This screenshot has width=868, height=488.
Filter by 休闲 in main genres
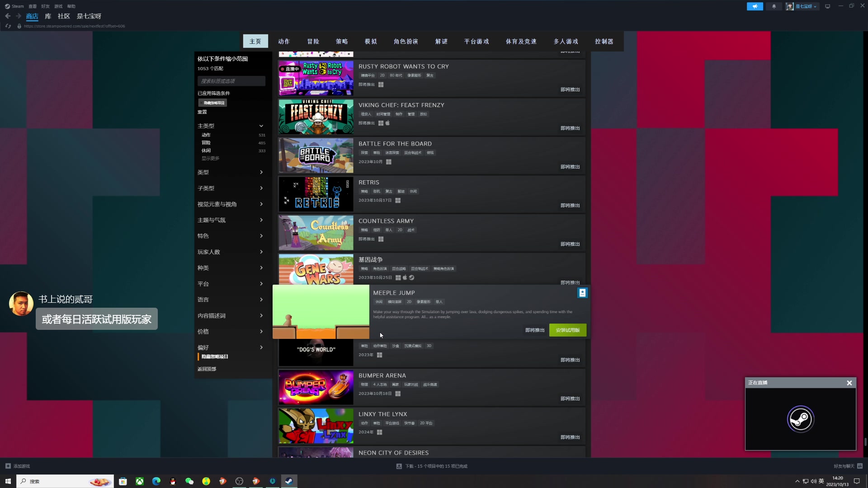(206, 150)
